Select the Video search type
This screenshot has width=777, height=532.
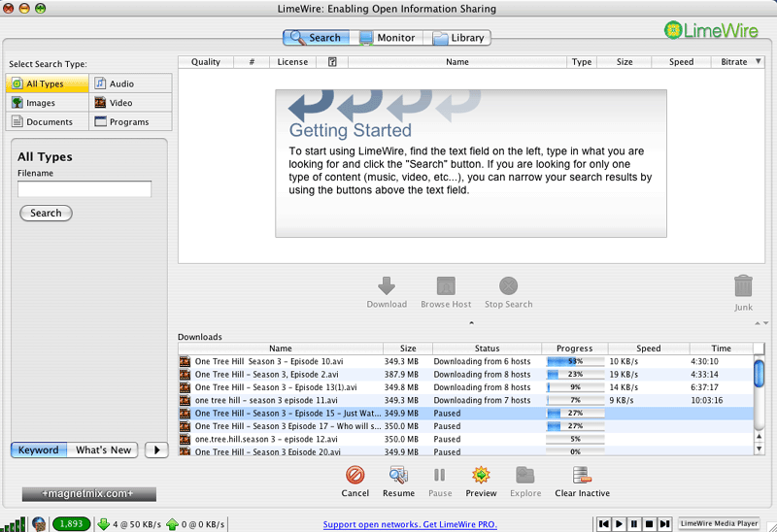(131, 103)
